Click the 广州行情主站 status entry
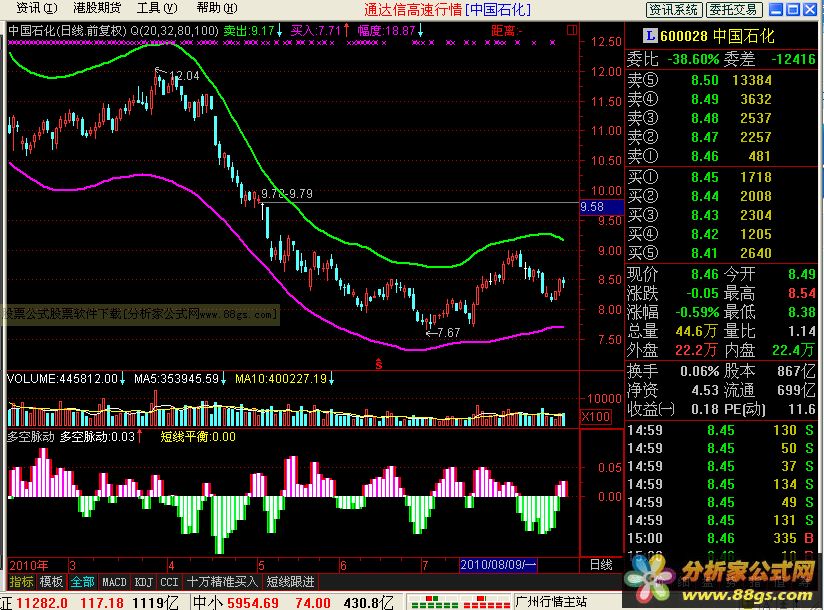This screenshot has height=610, width=824. pos(551,601)
